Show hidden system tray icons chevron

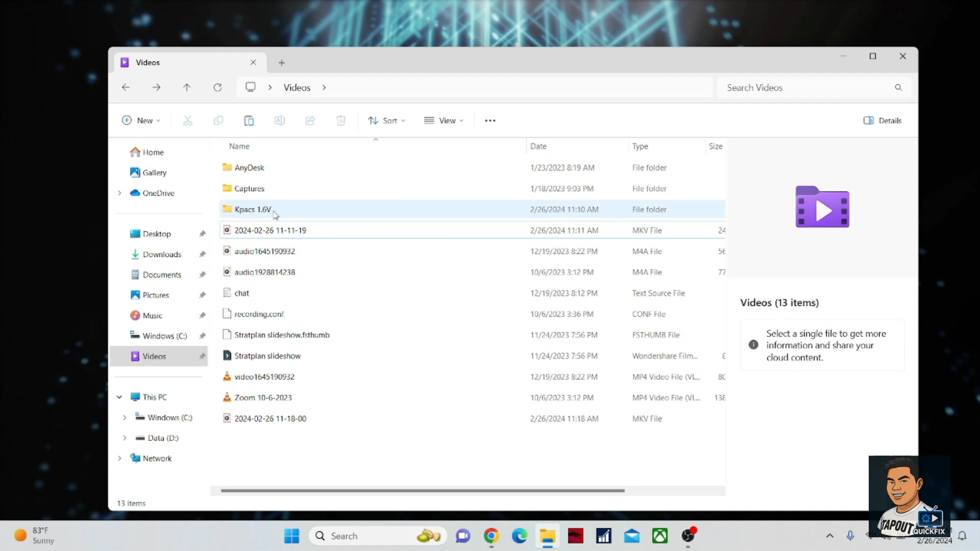point(830,536)
